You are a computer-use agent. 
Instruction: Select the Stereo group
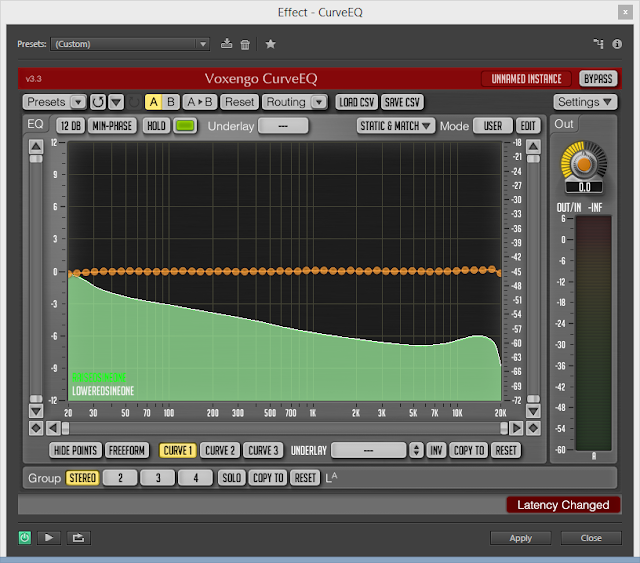(82, 478)
